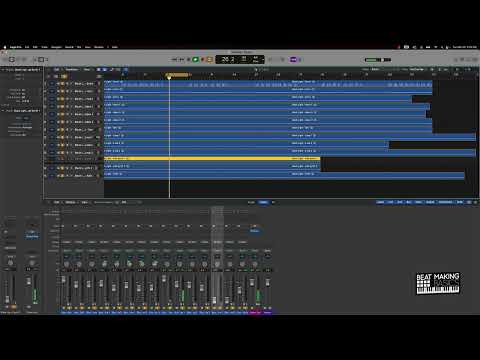Click the yellow cycle range in ruler
Image resolution: width=480 pixels, height=360 pixels.
177,74
